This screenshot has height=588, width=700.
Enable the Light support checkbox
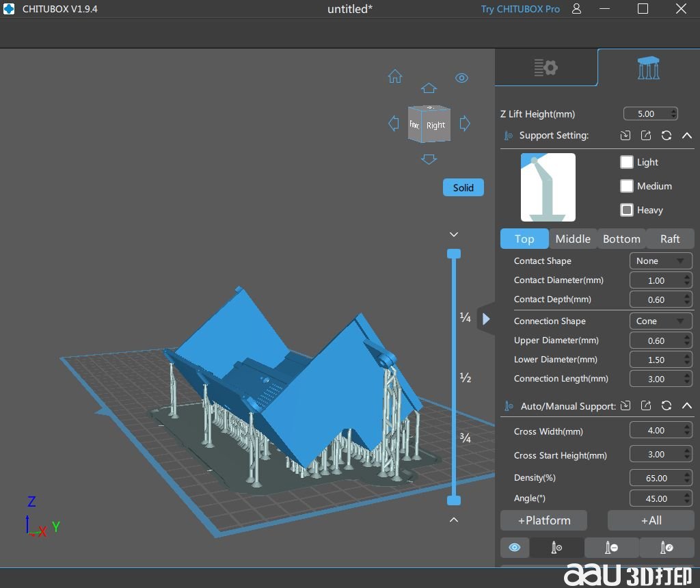click(x=627, y=162)
